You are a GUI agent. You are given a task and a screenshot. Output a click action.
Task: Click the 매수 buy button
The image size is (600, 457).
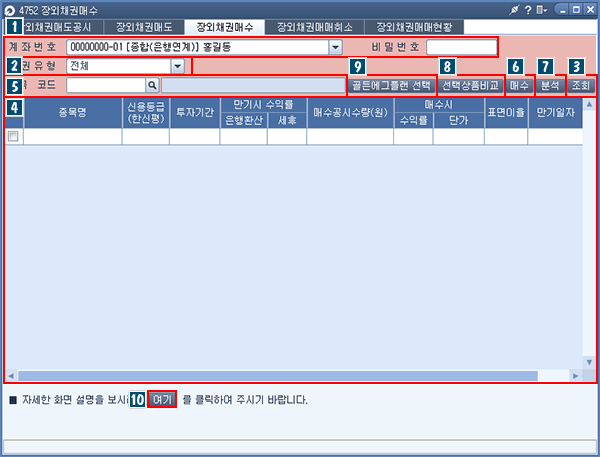pyautogui.click(x=519, y=85)
